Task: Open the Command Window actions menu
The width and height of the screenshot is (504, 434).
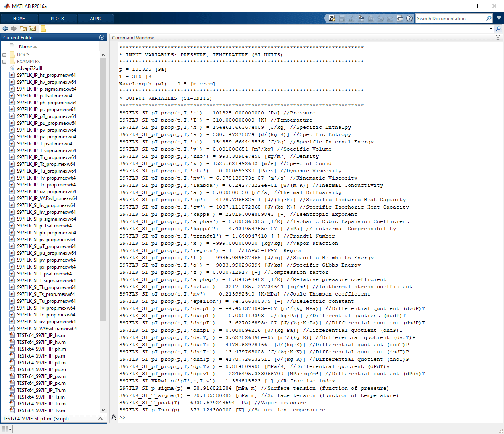Action: click(x=498, y=37)
